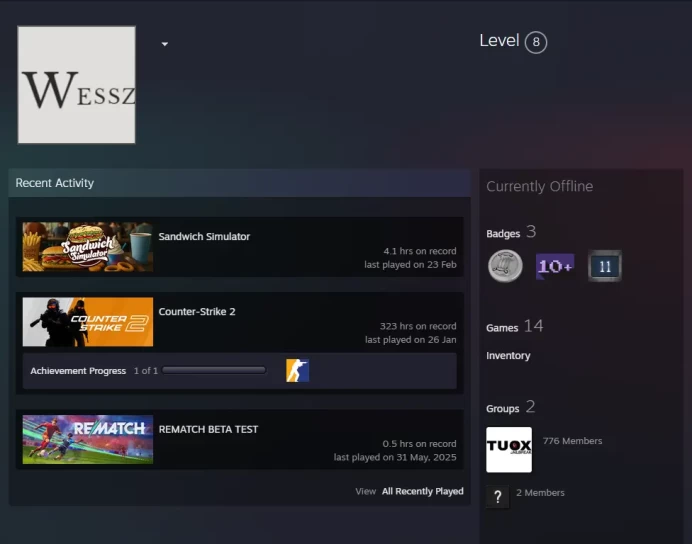Click the 2 Members text
692x544 pixels.
[x=540, y=492]
